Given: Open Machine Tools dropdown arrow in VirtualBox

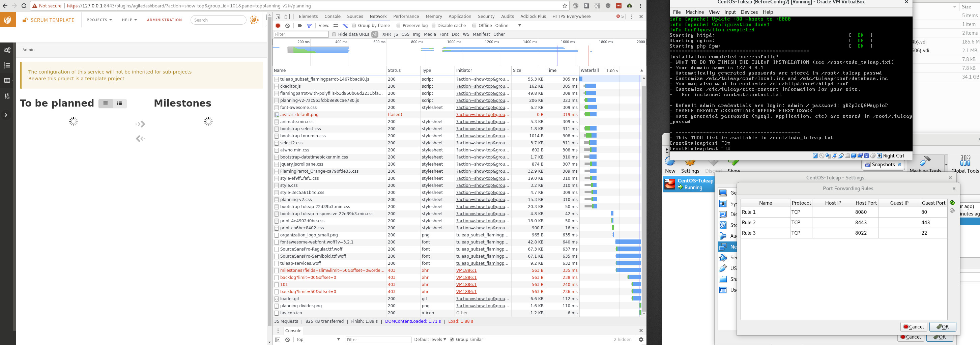Looking at the screenshot, I should [946, 165].
